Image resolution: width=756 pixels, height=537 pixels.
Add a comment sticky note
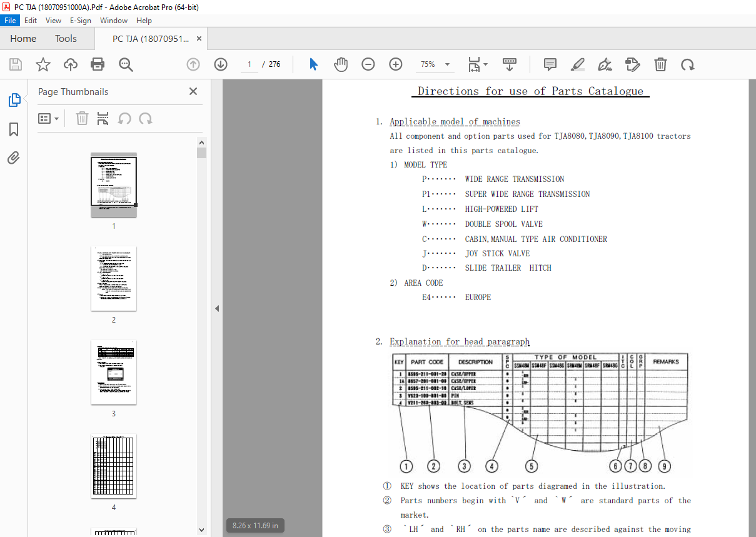click(550, 64)
